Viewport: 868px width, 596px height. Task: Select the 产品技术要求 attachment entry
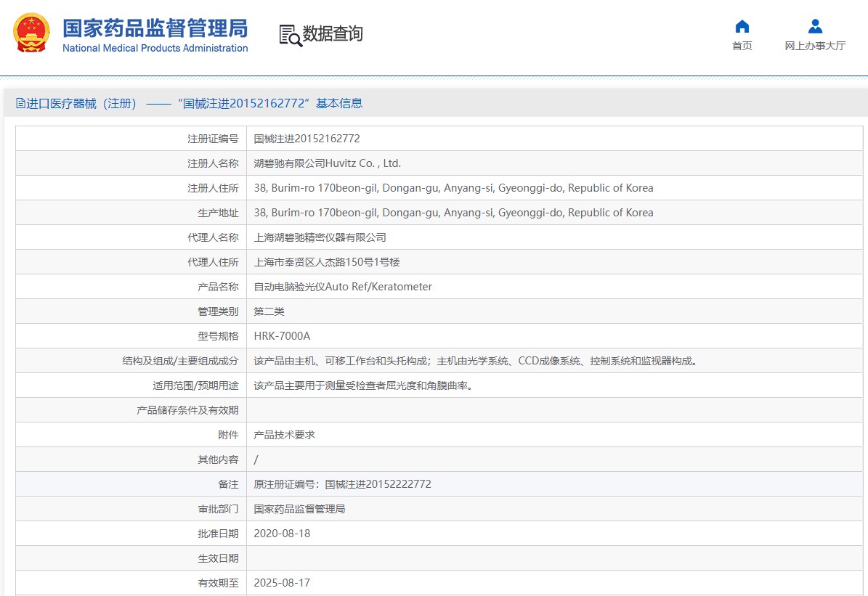284,435
